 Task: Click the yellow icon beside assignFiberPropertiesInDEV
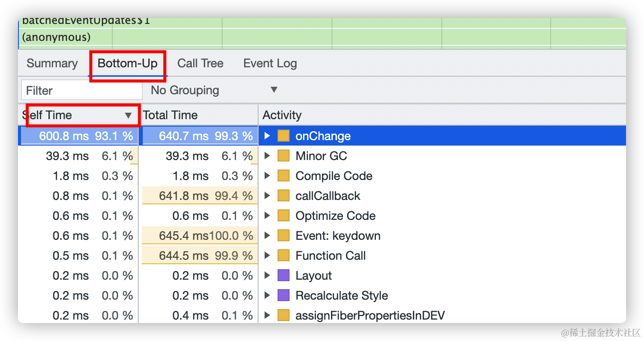pos(284,316)
